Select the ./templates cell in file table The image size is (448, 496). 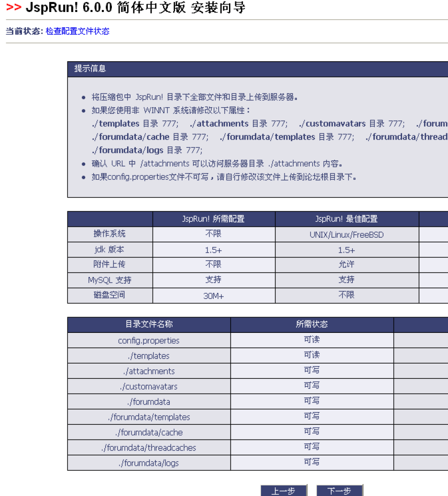pos(149,356)
